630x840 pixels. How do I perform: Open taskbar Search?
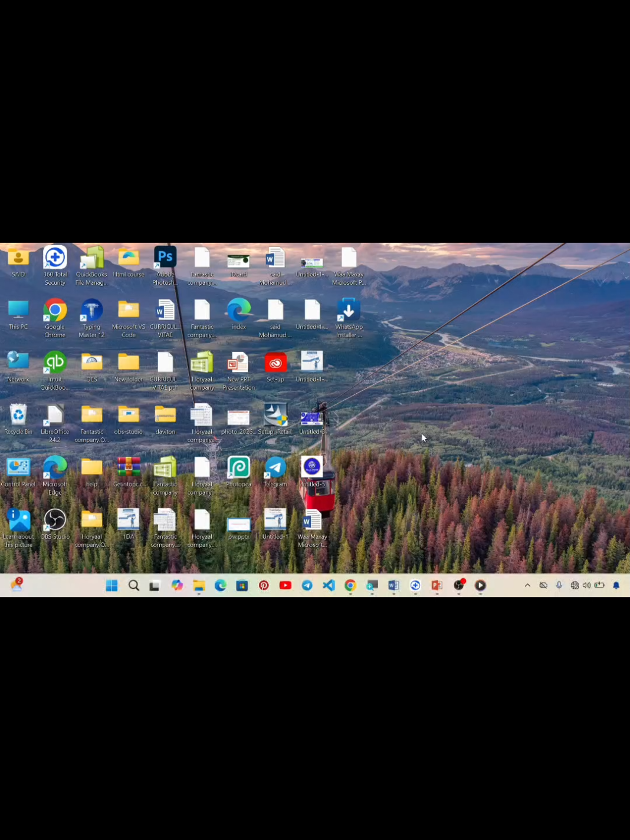(x=134, y=585)
